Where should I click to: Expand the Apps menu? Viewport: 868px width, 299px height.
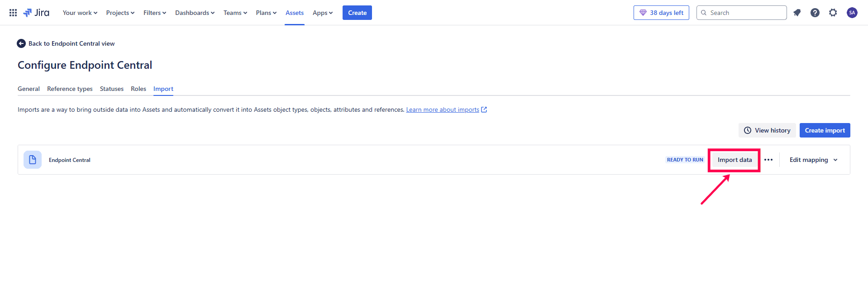click(x=323, y=13)
